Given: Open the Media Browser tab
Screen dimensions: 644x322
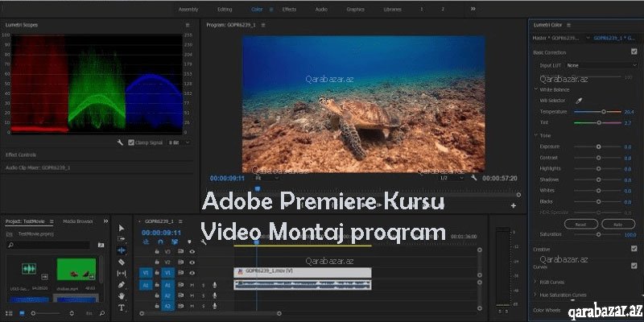Looking at the screenshot, I should click(77, 221).
